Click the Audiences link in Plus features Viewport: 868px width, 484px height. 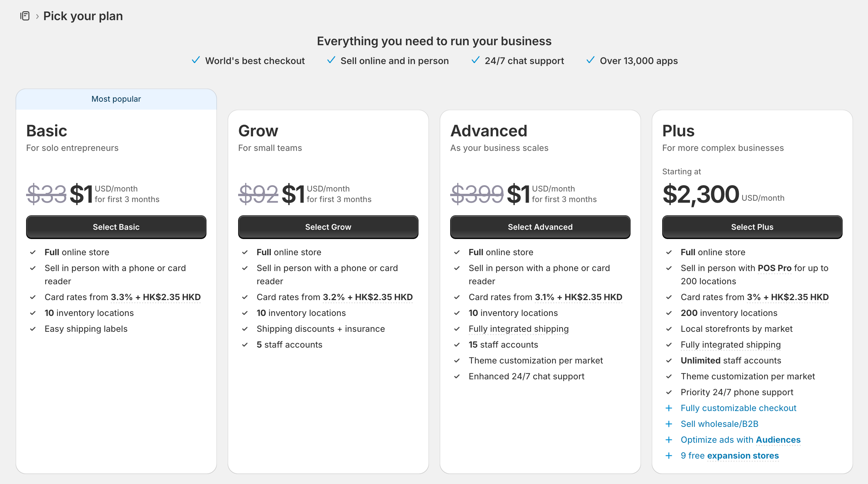[x=778, y=439]
